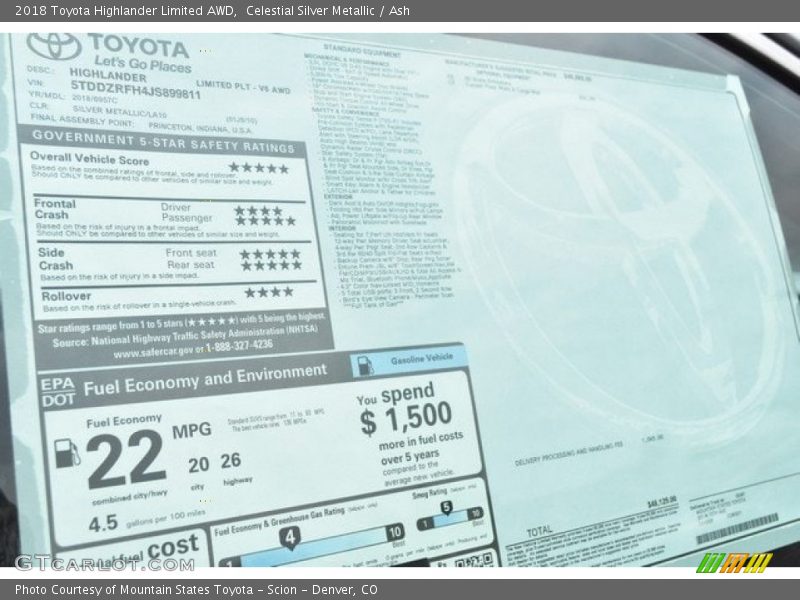800x600 pixels.
Task: Click the top caption '2018 Toyota Highlander Limited AWD'
Action: 126,11
